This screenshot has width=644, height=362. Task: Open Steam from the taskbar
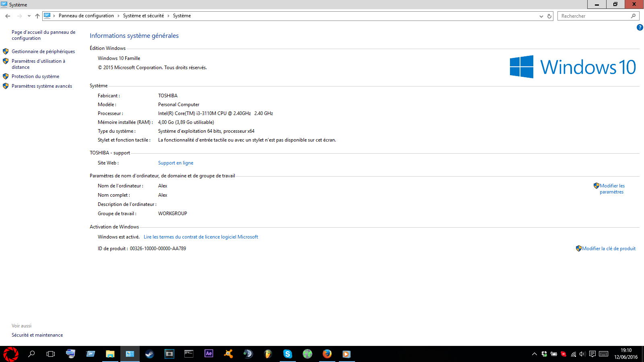click(149, 354)
